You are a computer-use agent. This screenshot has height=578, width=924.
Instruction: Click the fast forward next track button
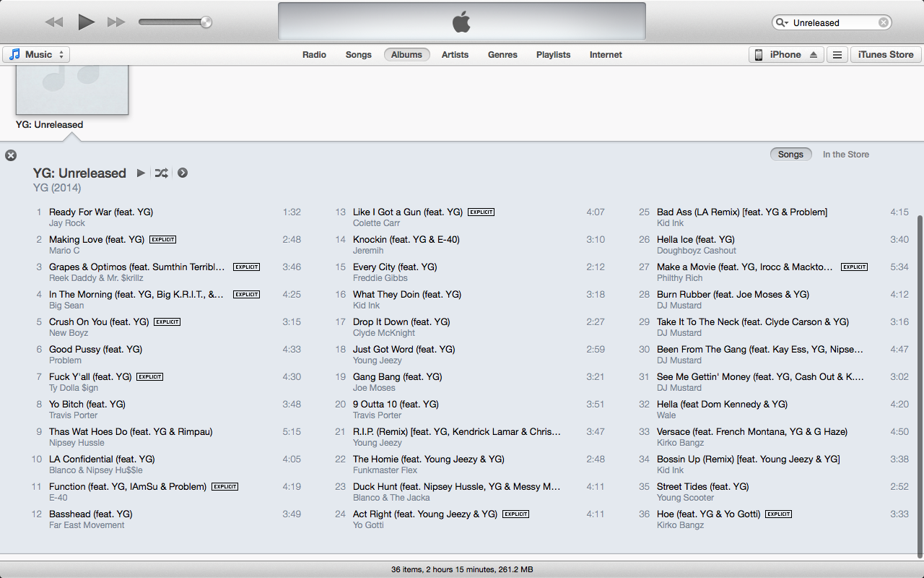[x=116, y=22]
